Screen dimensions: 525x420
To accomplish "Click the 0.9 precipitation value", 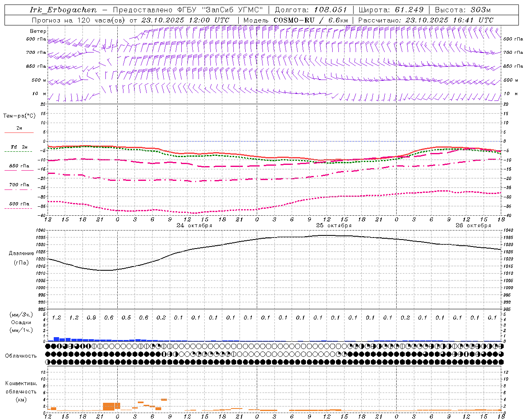I will pyautogui.click(x=91, y=318).
